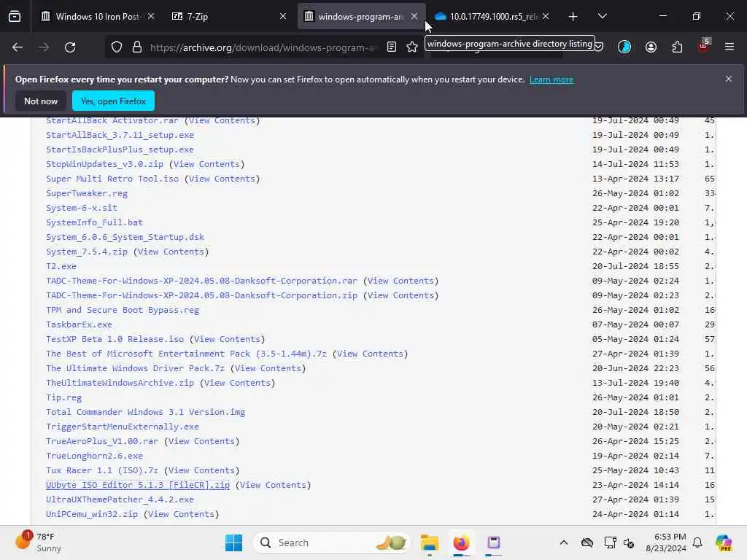View contents of UniPCemu_win32.zip
The image size is (747, 560).
(x=181, y=514)
